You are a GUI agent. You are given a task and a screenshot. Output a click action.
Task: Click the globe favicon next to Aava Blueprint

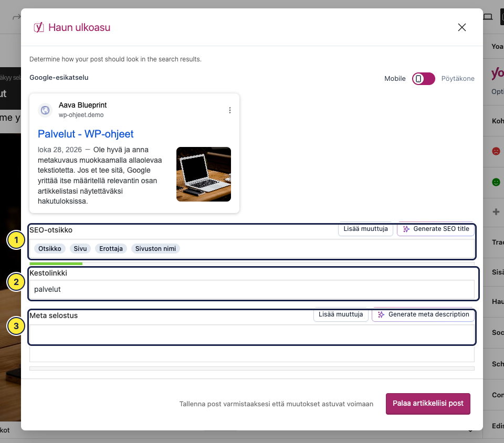45,110
